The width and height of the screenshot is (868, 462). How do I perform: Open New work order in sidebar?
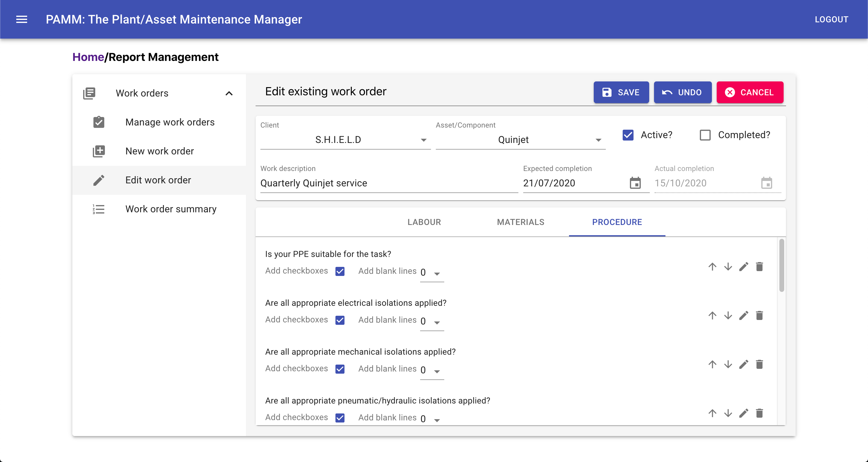[159, 151]
